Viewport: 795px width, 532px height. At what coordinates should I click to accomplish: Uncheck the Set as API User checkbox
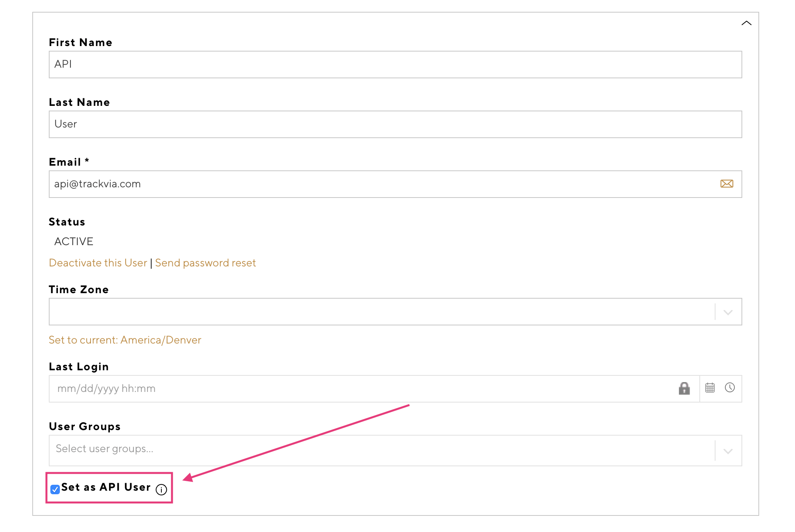point(55,489)
